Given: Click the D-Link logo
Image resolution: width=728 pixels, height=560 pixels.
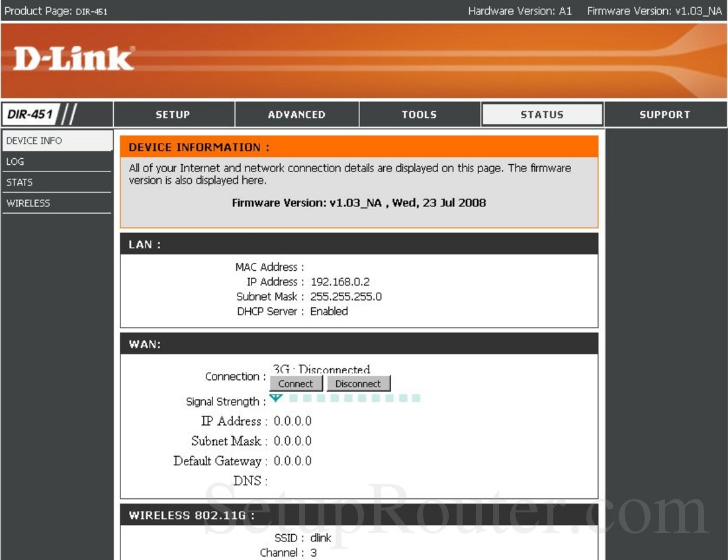Looking at the screenshot, I should [74, 59].
